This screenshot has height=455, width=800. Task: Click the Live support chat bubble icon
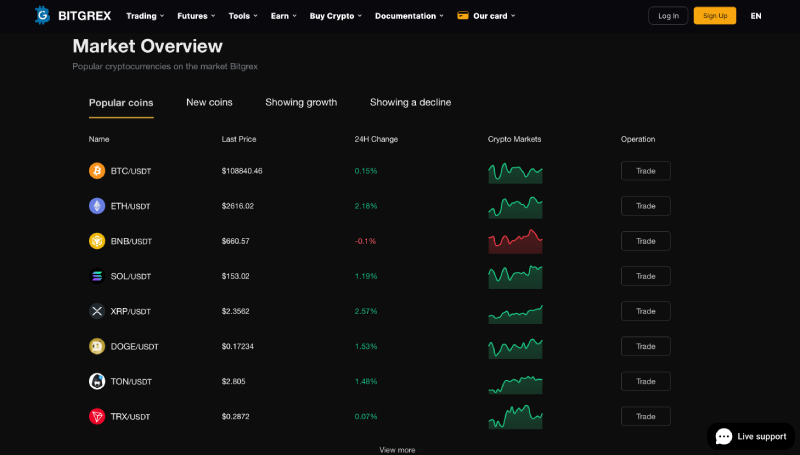tap(723, 437)
